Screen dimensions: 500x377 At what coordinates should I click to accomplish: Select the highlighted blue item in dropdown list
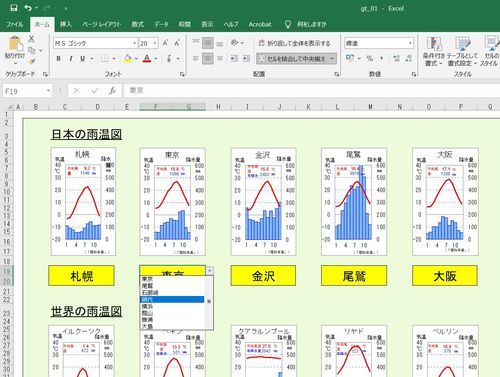pos(172,299)
